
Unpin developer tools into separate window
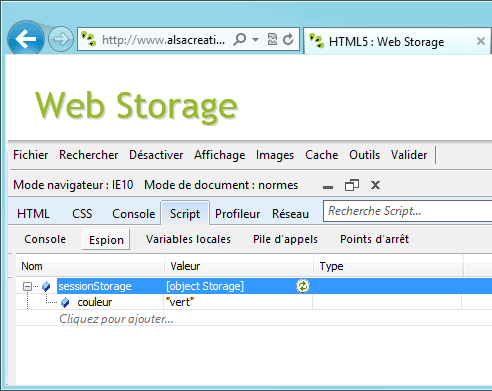click(x=352, y=185)
